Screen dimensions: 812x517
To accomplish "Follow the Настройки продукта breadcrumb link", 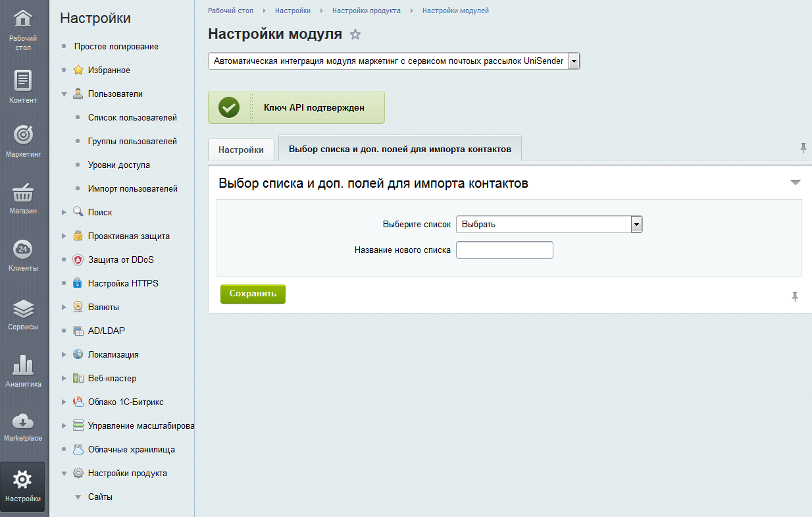I will point(366,11).
